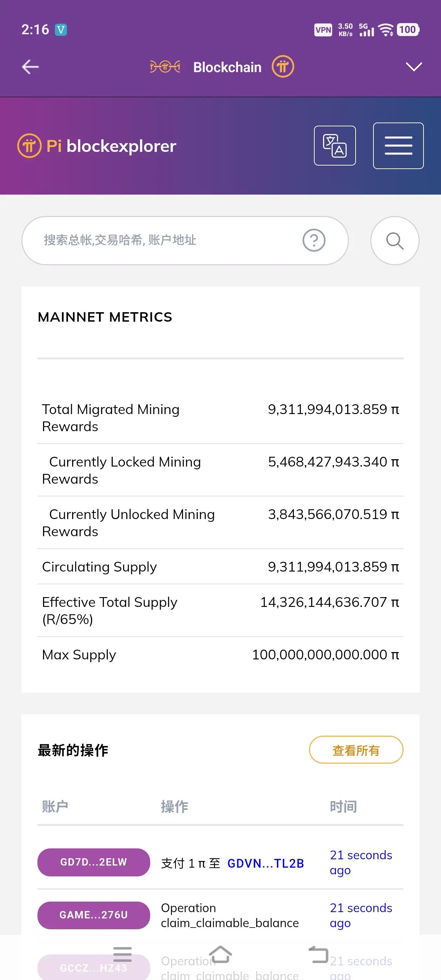
Task: Open the language translation icon
Action: pyautogui.click(x=335, y=146)
